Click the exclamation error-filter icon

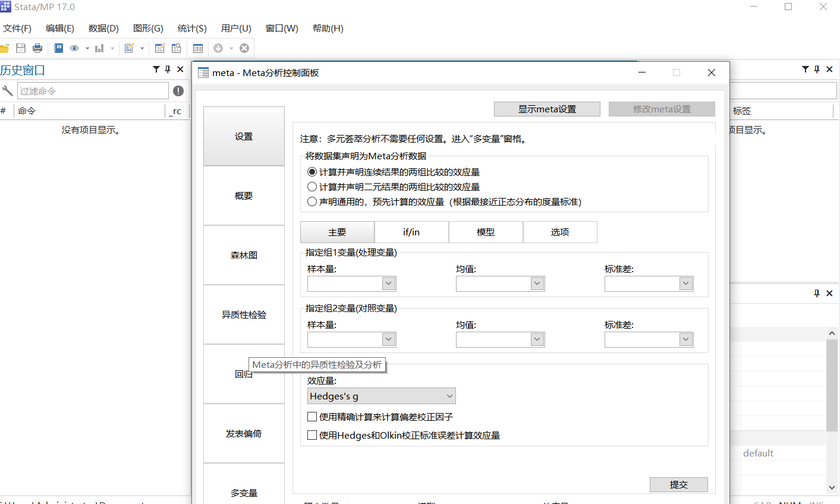coord(178,91)
